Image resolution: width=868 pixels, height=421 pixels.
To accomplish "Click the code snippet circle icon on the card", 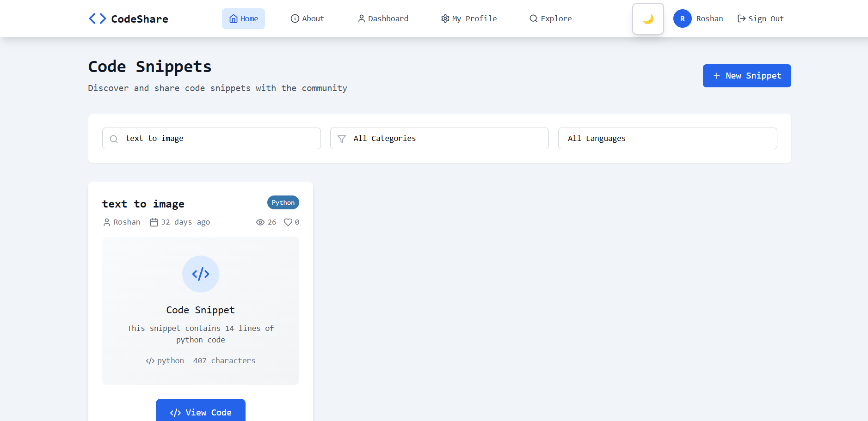I will (x=200, y=274).
